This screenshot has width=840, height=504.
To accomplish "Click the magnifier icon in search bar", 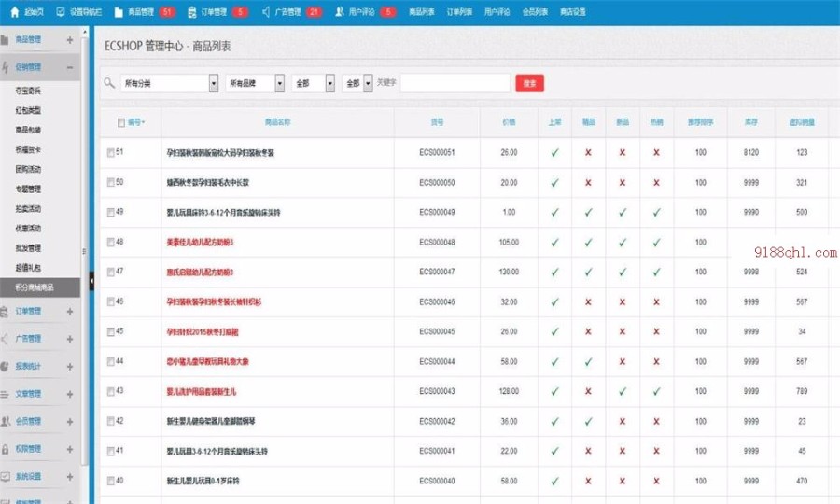I will click(x=109, y=83).
